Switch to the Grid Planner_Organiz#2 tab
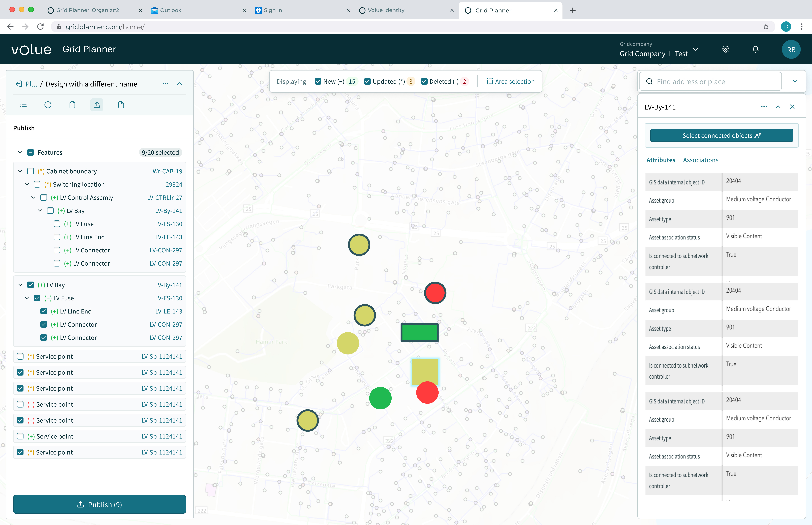Image resolution: width=812 pixels, height=525 pixels. click(x=95, y=10)
